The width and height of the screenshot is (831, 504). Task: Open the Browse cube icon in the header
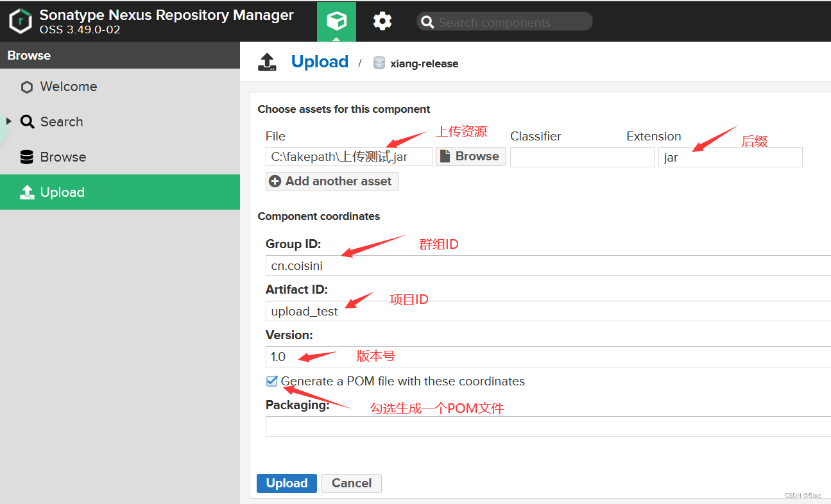coord(336,21)
